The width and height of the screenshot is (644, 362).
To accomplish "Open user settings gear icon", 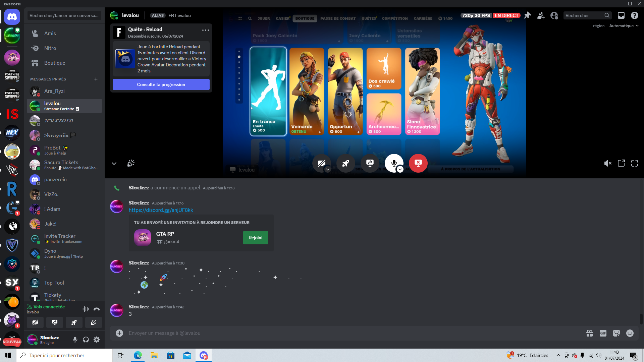I will point(97,340).
